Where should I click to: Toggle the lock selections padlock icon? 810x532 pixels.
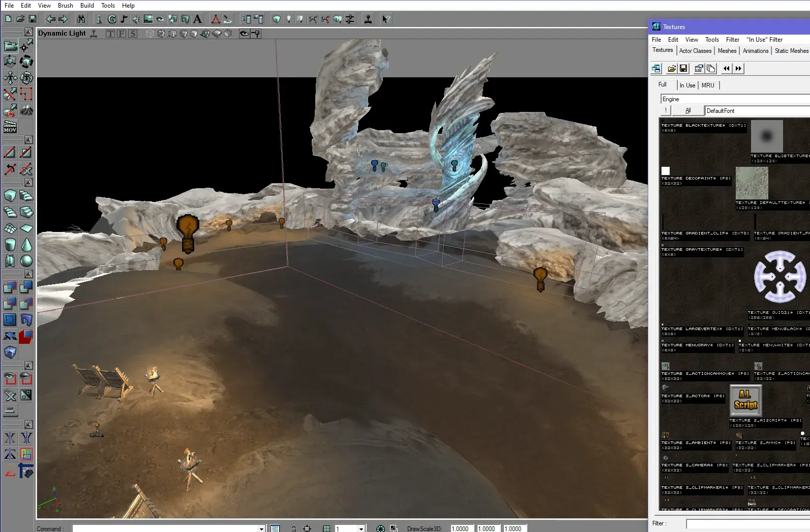click(294, 528)
